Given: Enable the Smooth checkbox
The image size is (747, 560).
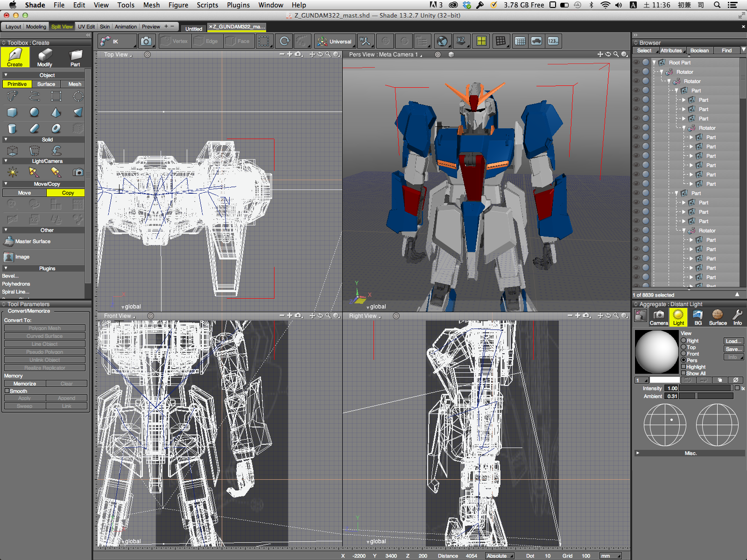Looking at the screenshot, I should (7, 391).
